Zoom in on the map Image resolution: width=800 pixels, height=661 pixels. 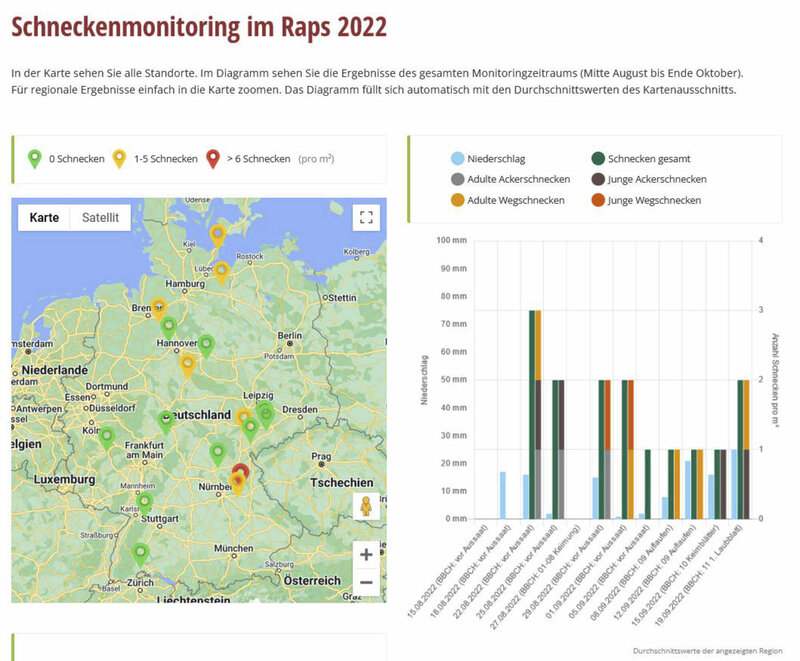tap(366, 554)
